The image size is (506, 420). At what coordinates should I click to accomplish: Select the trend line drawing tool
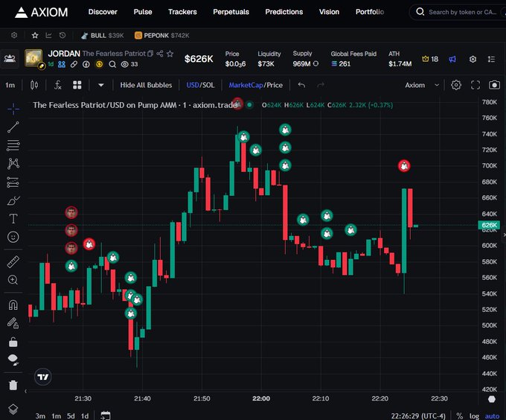pyautogui.click(x=13, y=127)
